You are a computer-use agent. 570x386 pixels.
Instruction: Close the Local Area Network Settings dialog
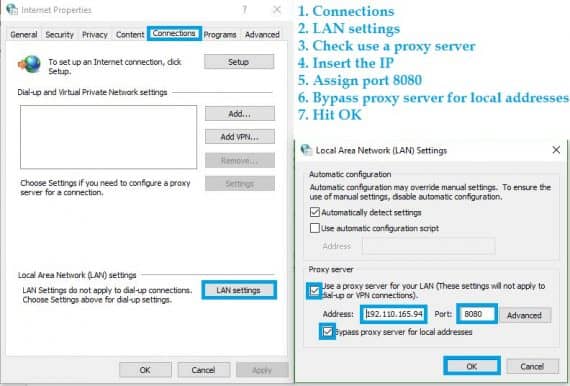[556, 150]
